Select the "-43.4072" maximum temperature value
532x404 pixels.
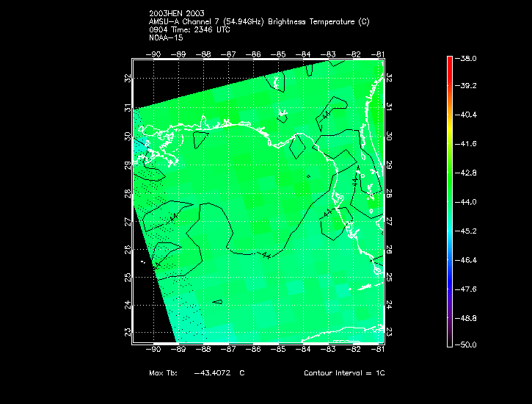point(212,373)
